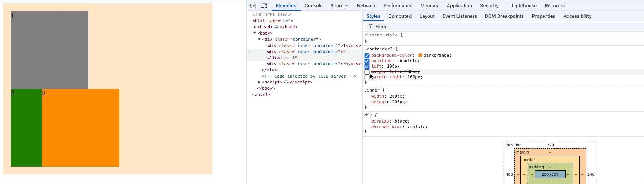Click the 'unicode-bidi: isolate' declaration

399,127
